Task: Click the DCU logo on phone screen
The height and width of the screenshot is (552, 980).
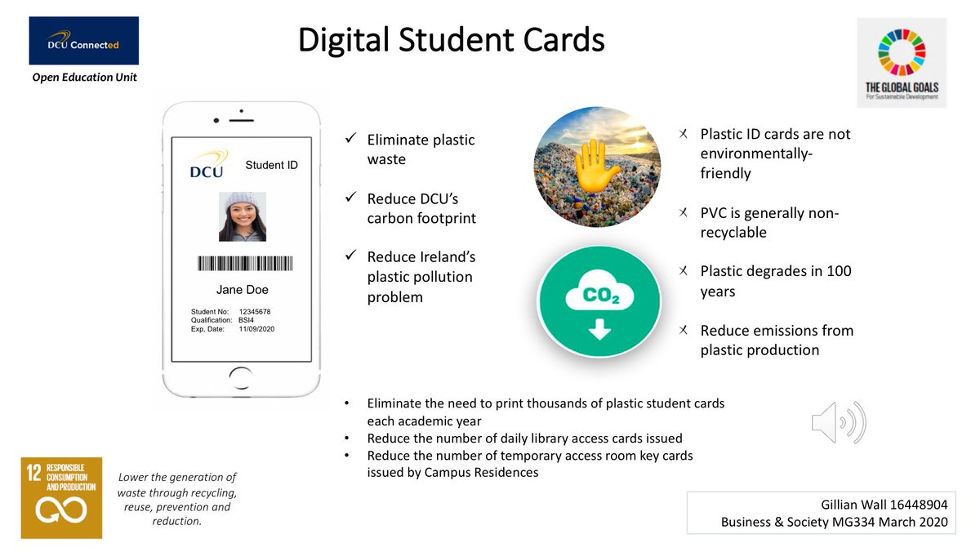Action: click(207, 163)
